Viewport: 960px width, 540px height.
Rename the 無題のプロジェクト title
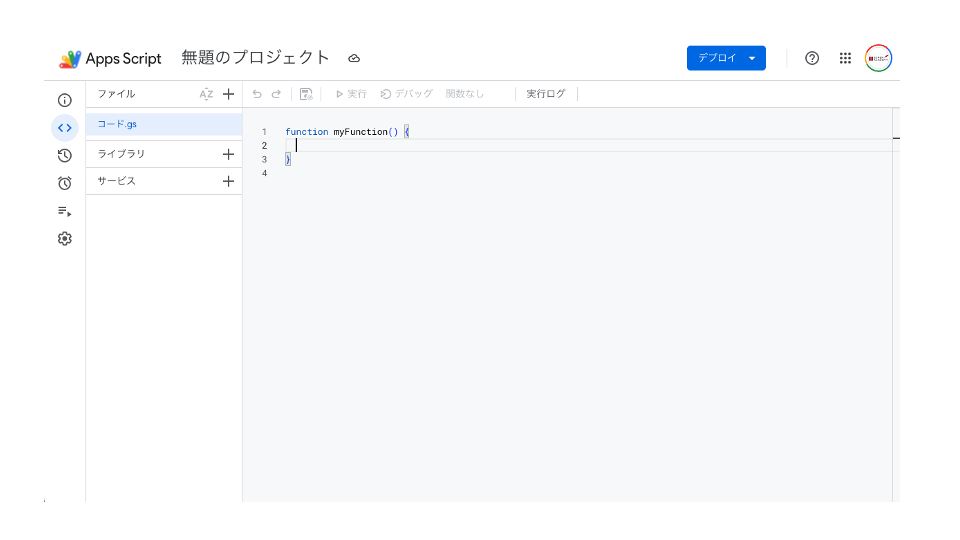coord(255,58)
